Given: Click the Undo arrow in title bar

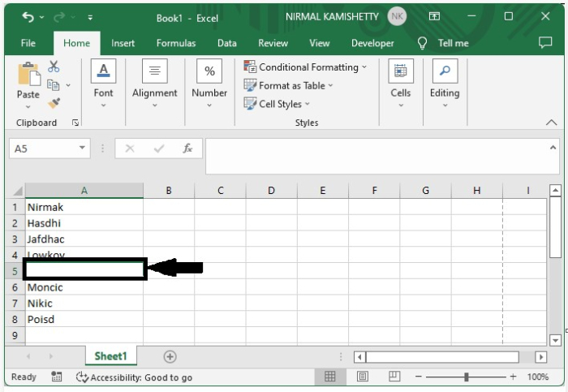Looking at the screenshot, I should [29, 17].
